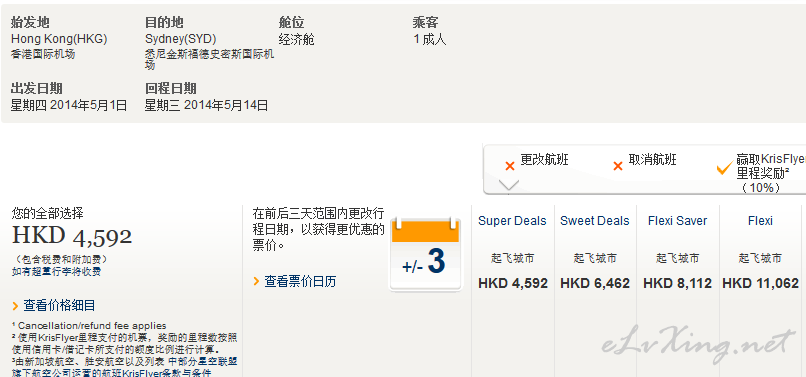The image size is (806, 377).
Task: Select the Super Deals fare column header
Action: (512, 221)
